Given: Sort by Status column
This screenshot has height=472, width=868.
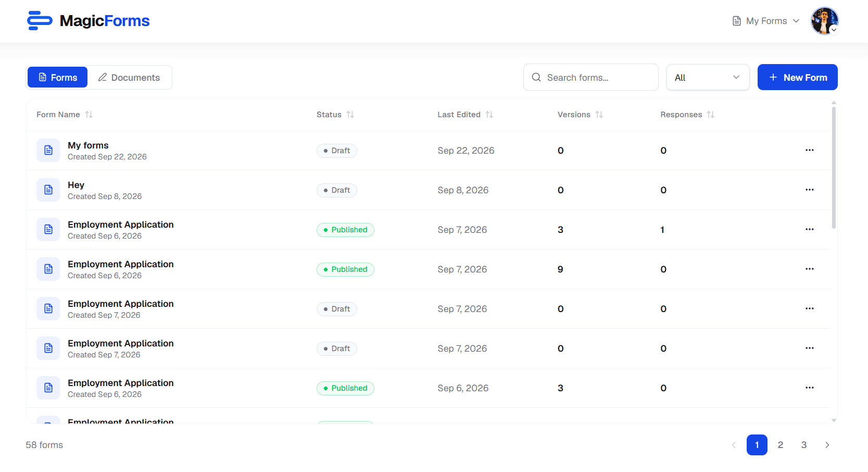Looking at the screenshot, I should [x=335, y=115].
